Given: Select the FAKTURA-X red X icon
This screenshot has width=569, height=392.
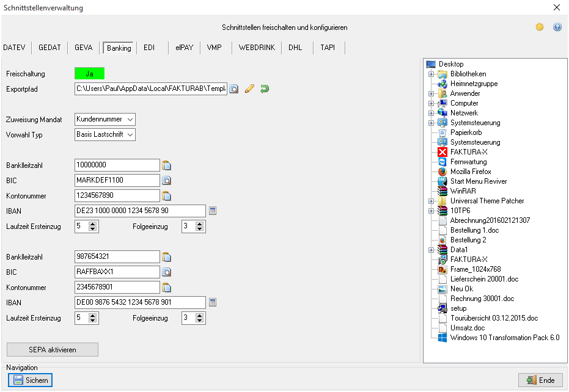Looking at the screenshot, I should click(x=442, y=152).
